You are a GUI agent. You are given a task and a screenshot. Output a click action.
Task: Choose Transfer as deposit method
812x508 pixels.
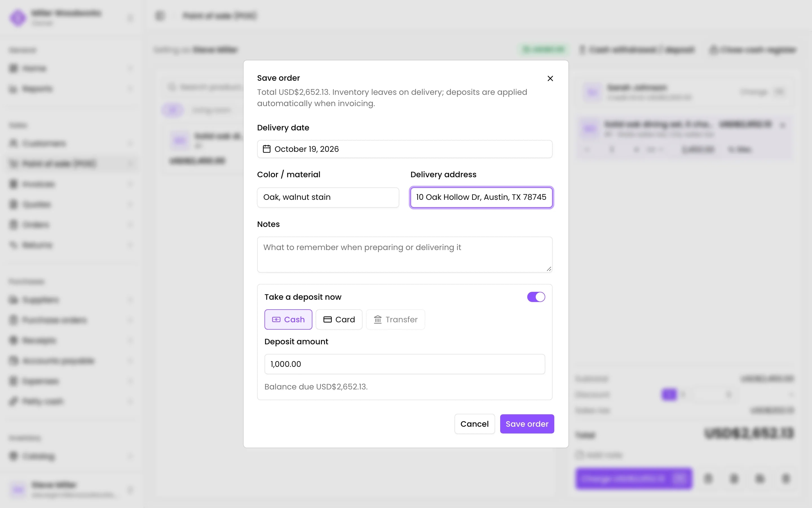395,319
